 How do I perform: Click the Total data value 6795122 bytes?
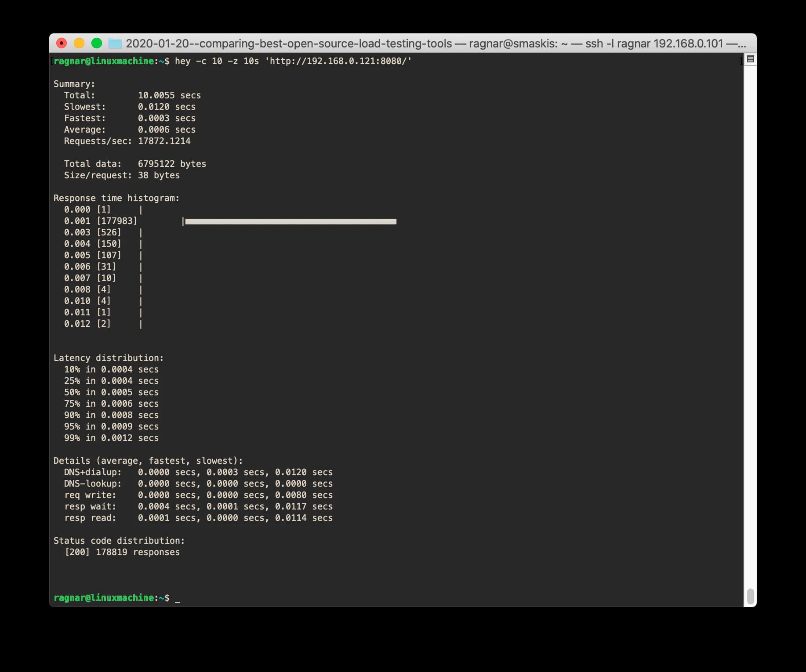click(172, 164)
